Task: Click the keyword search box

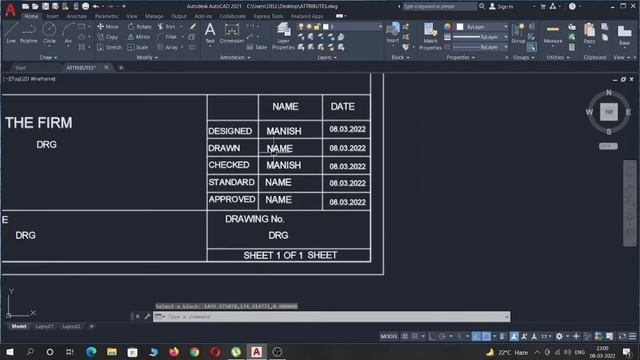Action: 440,7
